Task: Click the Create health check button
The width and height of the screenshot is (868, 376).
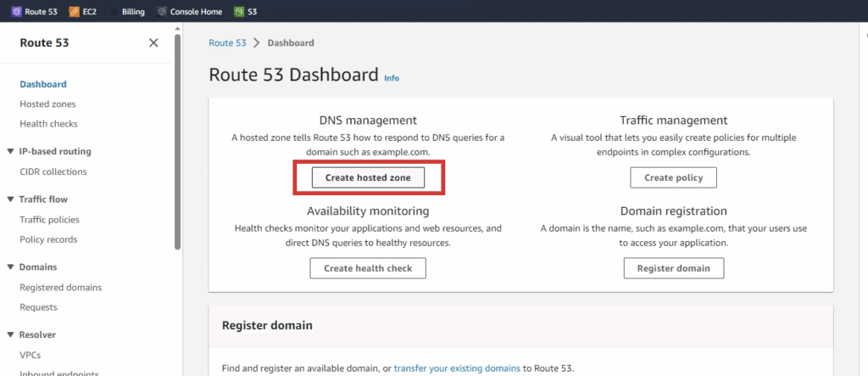Action: coord(368,268)
